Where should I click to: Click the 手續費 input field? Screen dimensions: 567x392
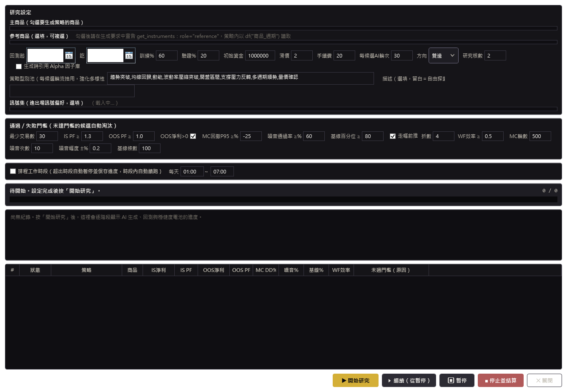344,55
